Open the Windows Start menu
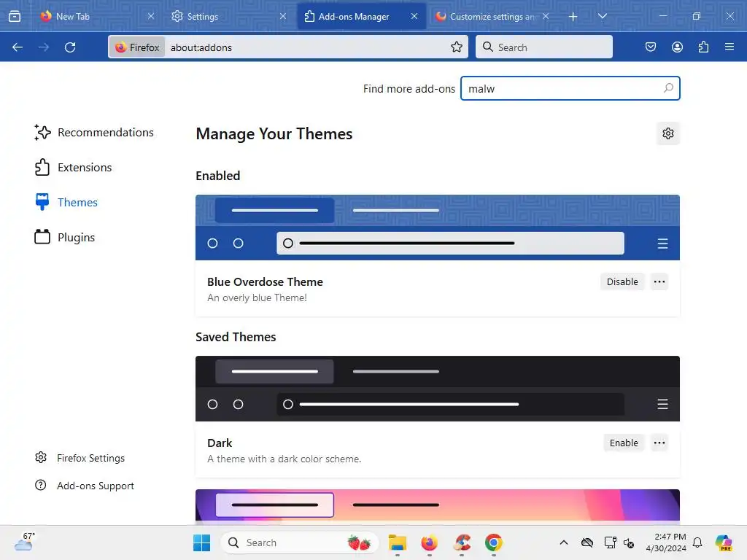 click(x=201, y=542)
